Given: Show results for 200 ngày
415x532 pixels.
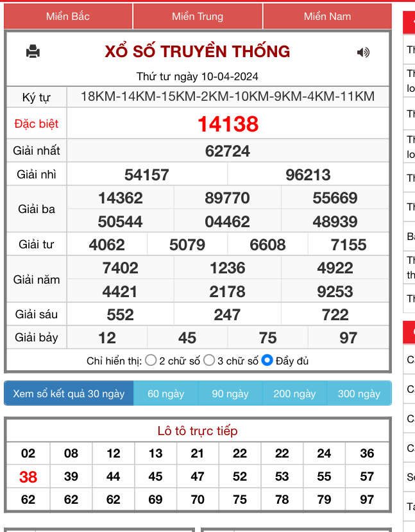Looking at the screenshot, I should (x=294, y=393).
